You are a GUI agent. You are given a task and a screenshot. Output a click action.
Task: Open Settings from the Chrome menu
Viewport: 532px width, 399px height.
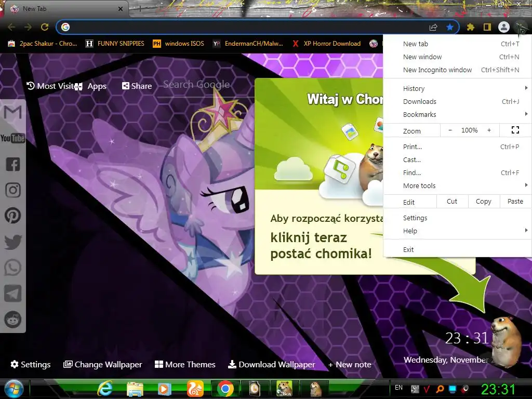point(457,218)
